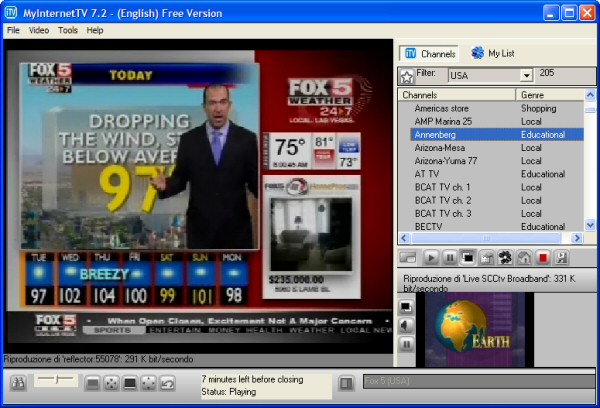
Task: Select the Annenberg channel row
Action: coord(497,135)
